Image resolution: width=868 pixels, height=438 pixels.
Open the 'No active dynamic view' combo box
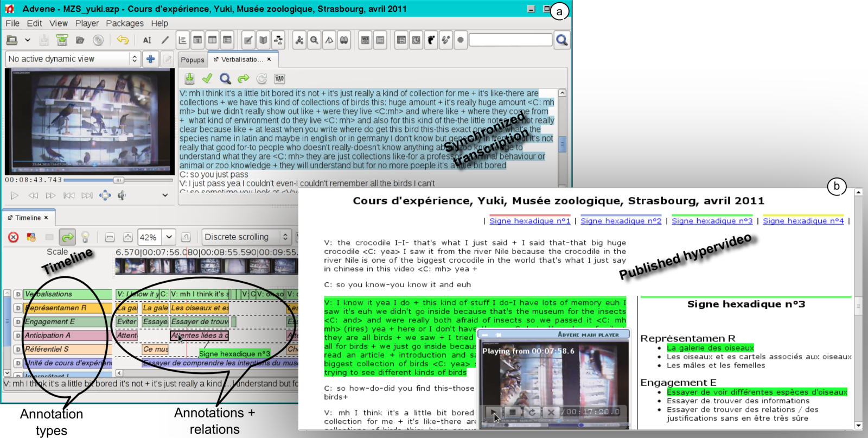coord(73,59)
